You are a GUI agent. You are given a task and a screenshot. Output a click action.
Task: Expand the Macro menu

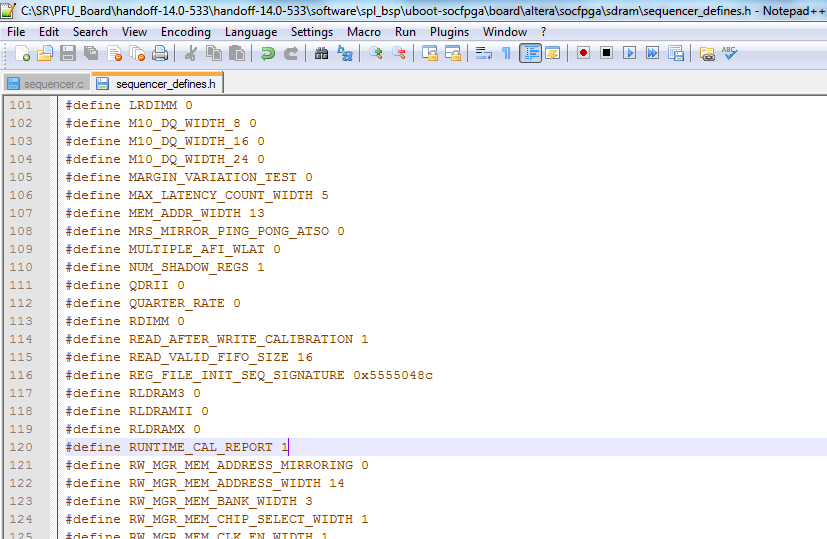coord(364,32)
